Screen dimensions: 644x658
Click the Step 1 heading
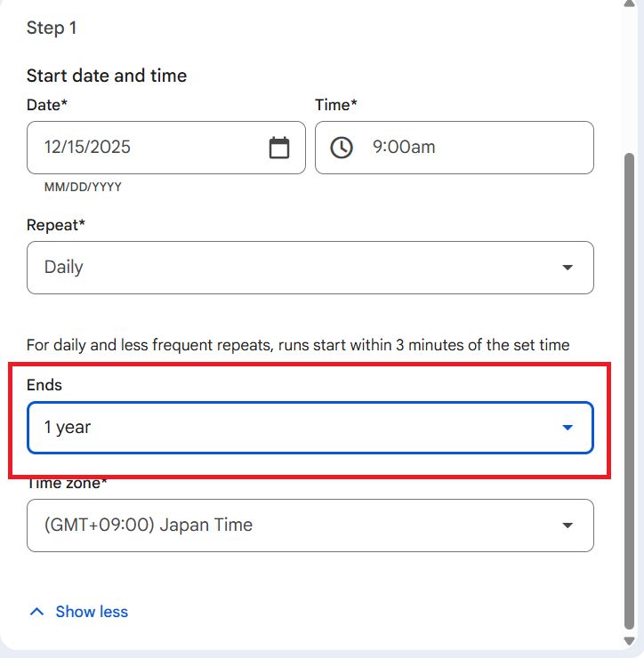52,28
